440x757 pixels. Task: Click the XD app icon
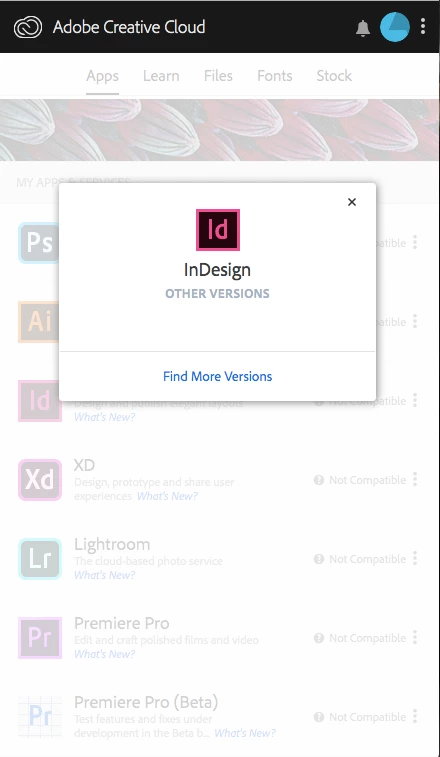[40, 480]
